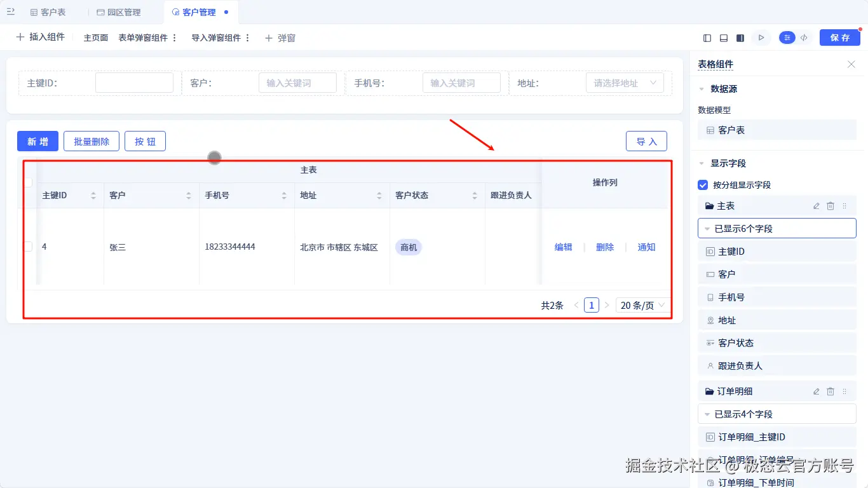Click the drag handle icon of 主表 group
The image size is (868, 488).
coord(844,206)
